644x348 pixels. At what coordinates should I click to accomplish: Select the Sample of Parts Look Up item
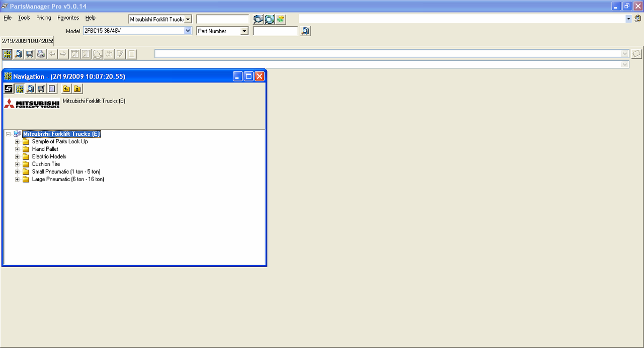click(60, 142)
